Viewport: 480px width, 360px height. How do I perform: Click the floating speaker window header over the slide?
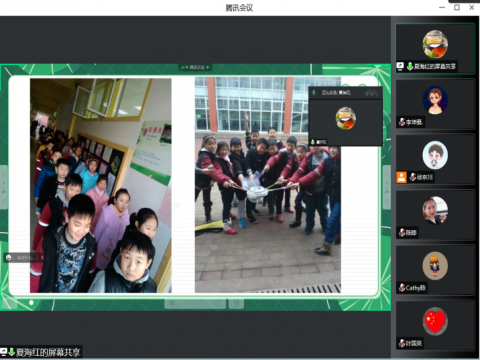point(345,92)
